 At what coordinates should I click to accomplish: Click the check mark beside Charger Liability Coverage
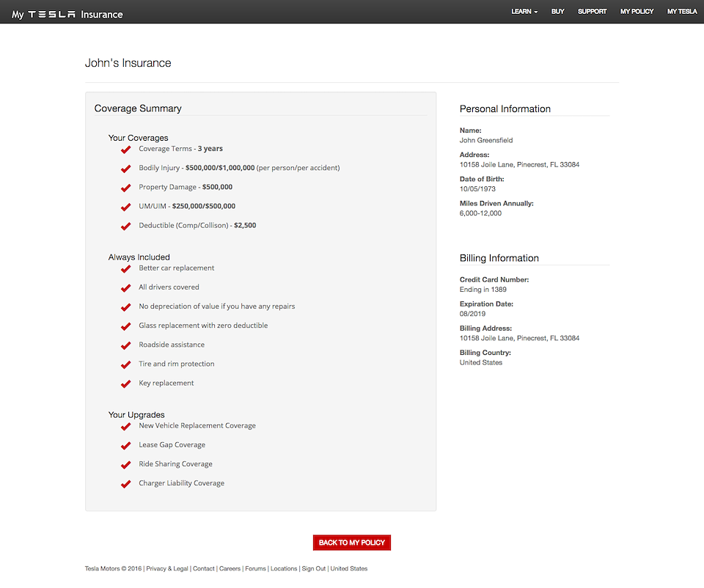[125, 485]
